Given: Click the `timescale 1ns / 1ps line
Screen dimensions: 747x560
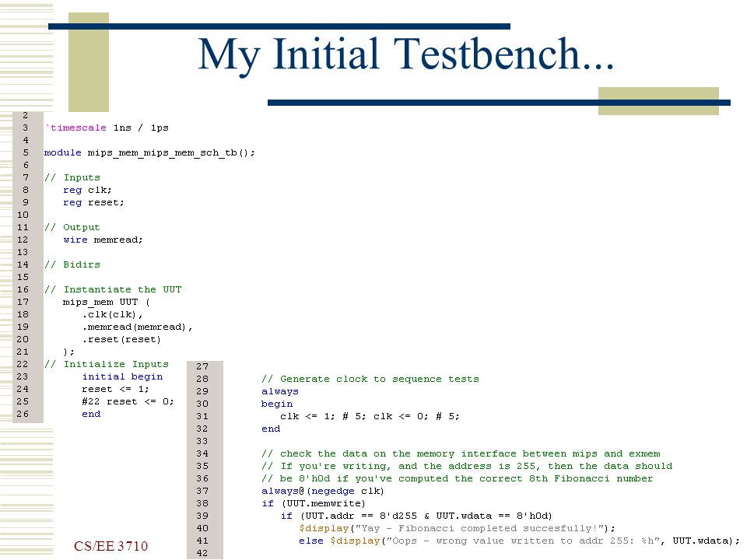Looking at the screenshot, I should pyautogui.click(x=107, y=128).
